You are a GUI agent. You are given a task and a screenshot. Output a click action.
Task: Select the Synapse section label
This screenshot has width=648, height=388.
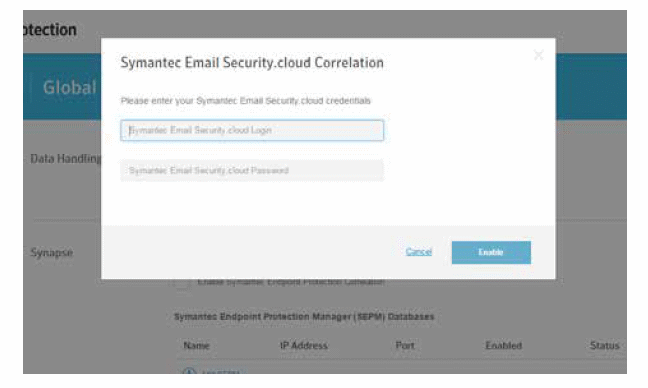tap(52, 252)
